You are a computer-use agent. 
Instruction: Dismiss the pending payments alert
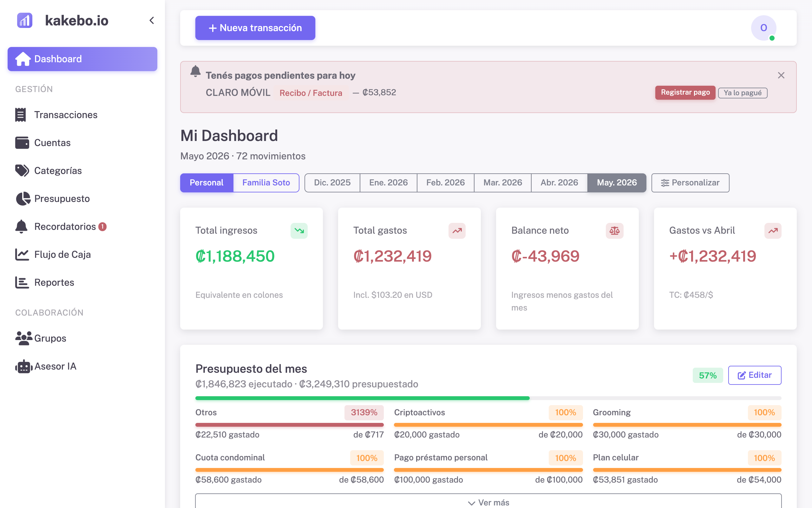coord(781,75)
